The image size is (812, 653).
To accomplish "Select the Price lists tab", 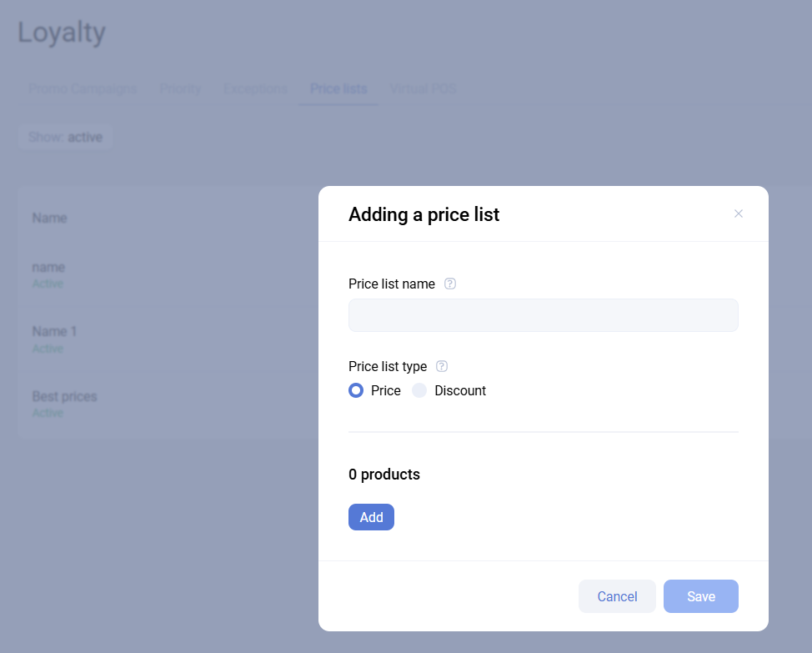I will [338, 88].
